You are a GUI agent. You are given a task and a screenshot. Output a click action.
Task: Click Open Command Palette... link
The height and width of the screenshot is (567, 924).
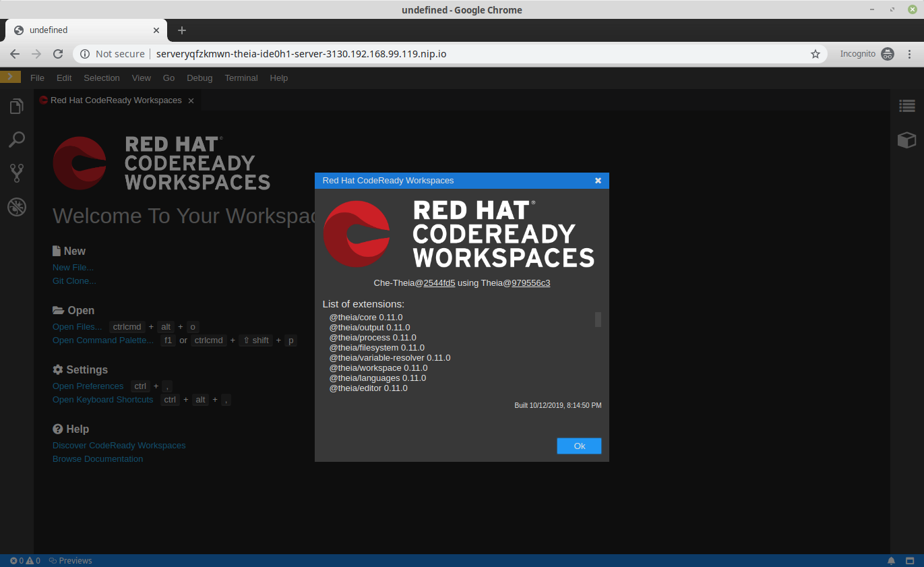[103, 340]
